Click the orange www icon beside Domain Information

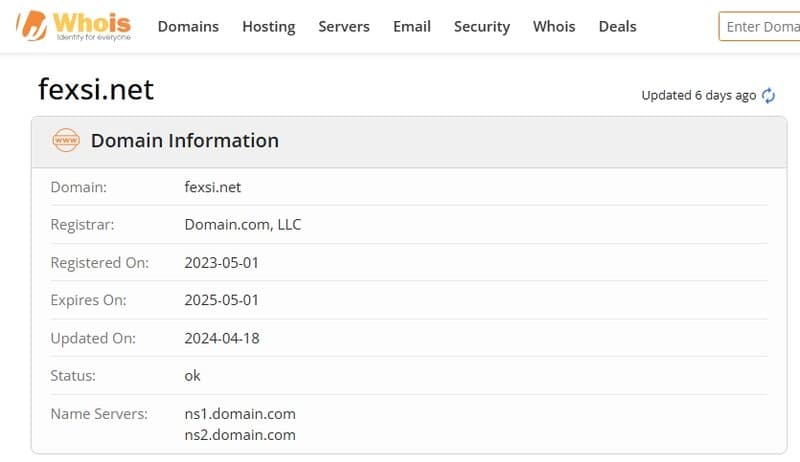point(66,141)
